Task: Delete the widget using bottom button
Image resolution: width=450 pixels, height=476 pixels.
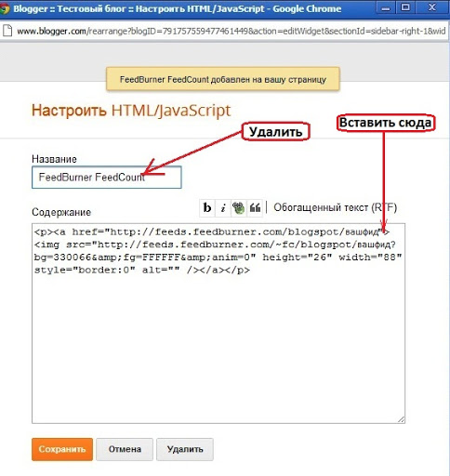Action: click(x=185, y=449)
